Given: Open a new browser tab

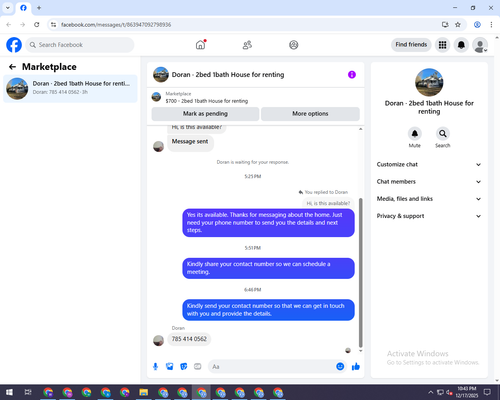Looking at the screenshot, I should (x=39, y=8).
